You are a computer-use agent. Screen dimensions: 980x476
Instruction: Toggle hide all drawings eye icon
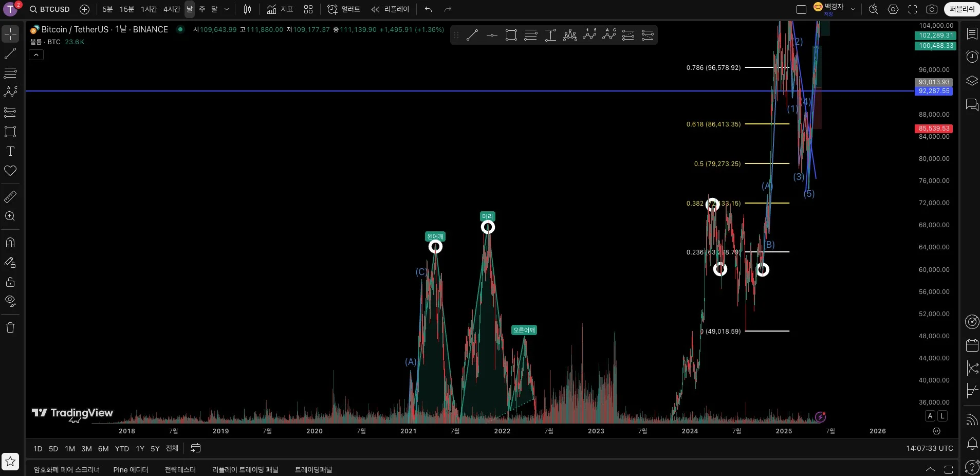pyautogui.click(x=10, y=301)
